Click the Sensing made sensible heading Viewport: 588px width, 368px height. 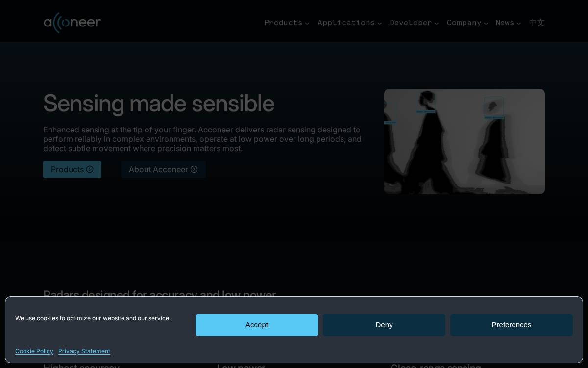159,103
